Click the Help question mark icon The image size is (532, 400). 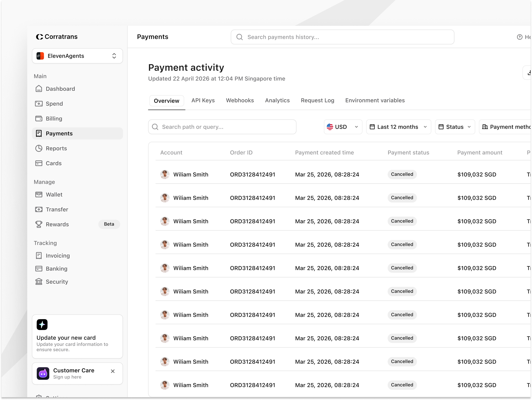click(x=519, y=37)
